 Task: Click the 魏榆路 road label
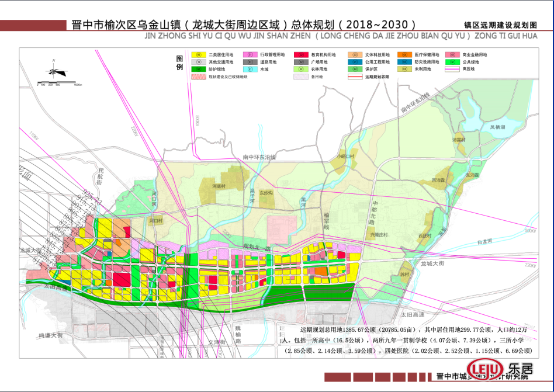point(238,334)
